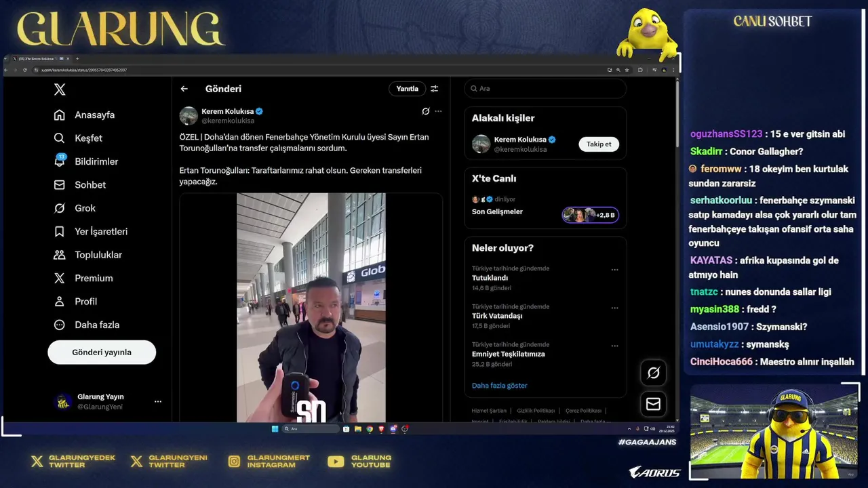868x488 pixels.
Task: Open options dots for Türk Vatandaşı trend
Action: point(614,308)
